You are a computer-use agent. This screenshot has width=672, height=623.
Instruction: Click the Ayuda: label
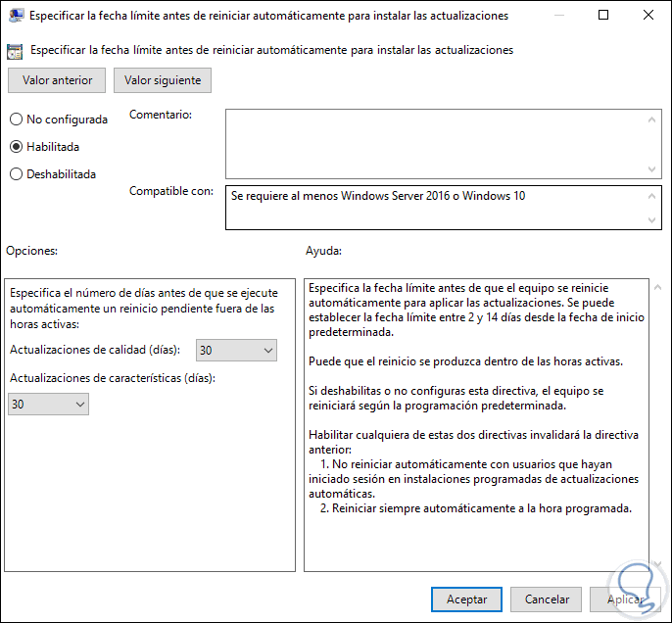click(x=323, y=251)
